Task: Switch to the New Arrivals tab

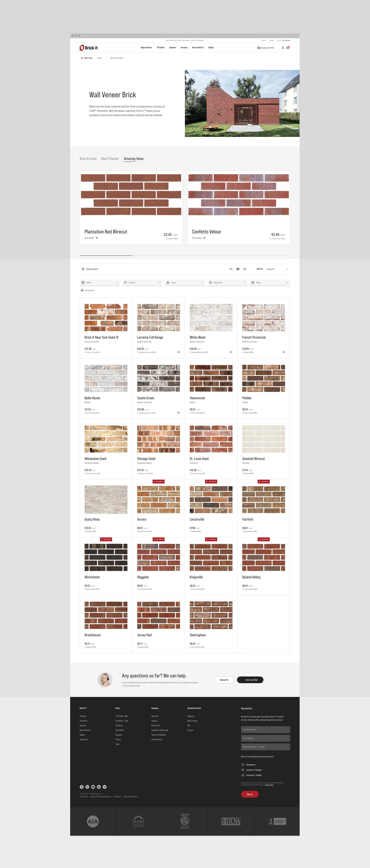Action: click(88, 159)
